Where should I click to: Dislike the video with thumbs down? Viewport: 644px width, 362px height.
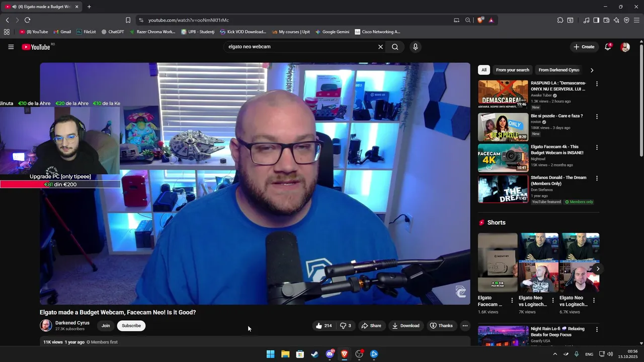[x=346, y=326]
